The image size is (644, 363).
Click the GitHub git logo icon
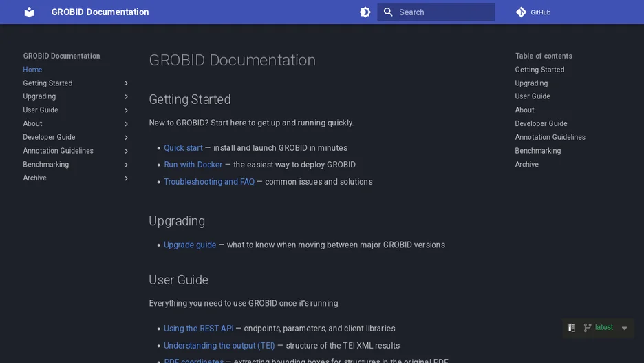[x=521, y=12]
